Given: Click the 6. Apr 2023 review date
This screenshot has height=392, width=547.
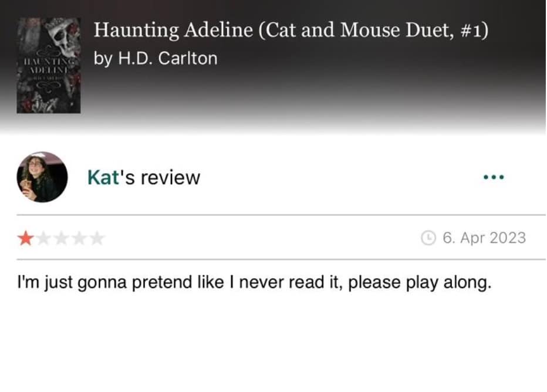Looking at the screenshot, I should click(484, 238).
